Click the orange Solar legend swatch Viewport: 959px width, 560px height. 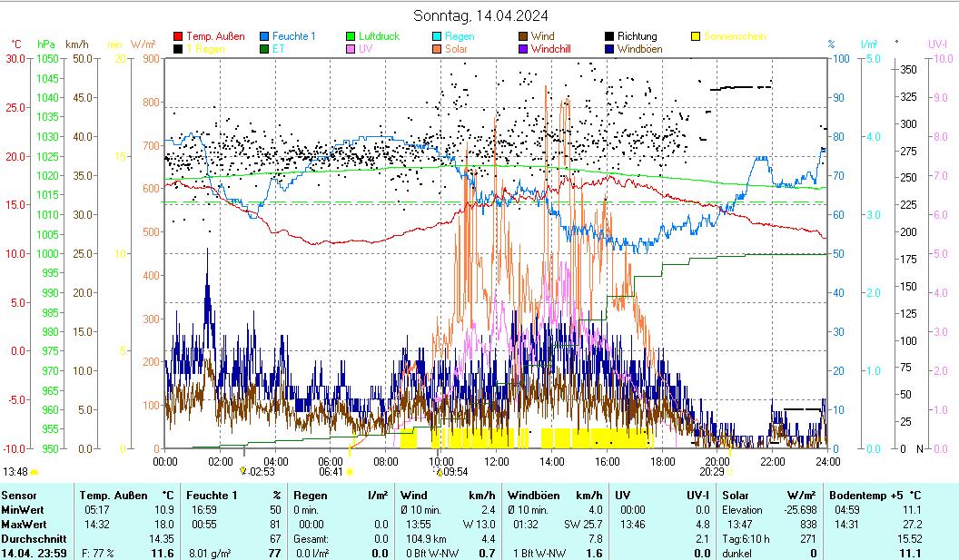pos(438,49)
